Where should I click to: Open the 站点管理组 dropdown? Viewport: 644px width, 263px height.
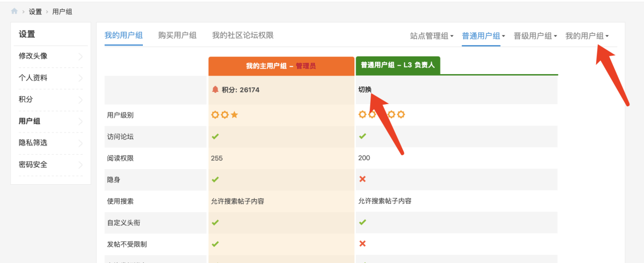coord(432,36)
